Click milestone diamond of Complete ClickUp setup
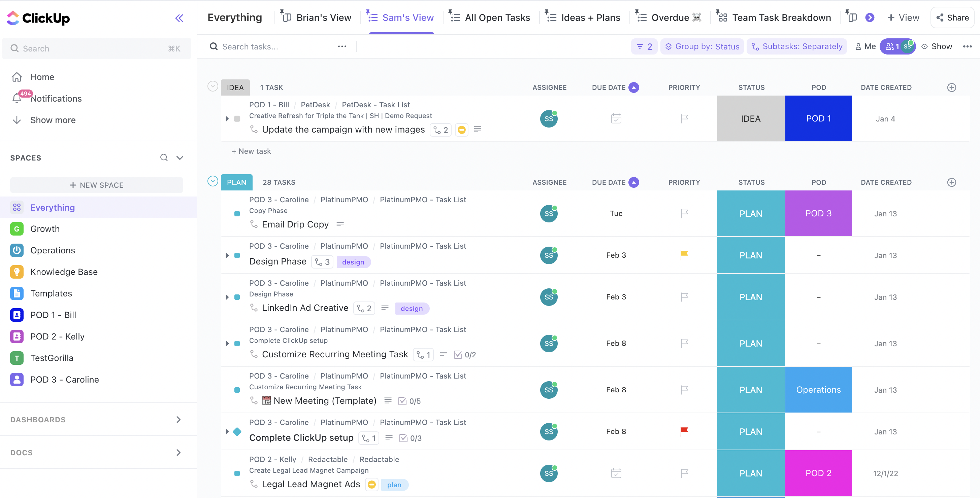This screenshot has width=980, height=498. pyautogui.click(x=237, y=431)
